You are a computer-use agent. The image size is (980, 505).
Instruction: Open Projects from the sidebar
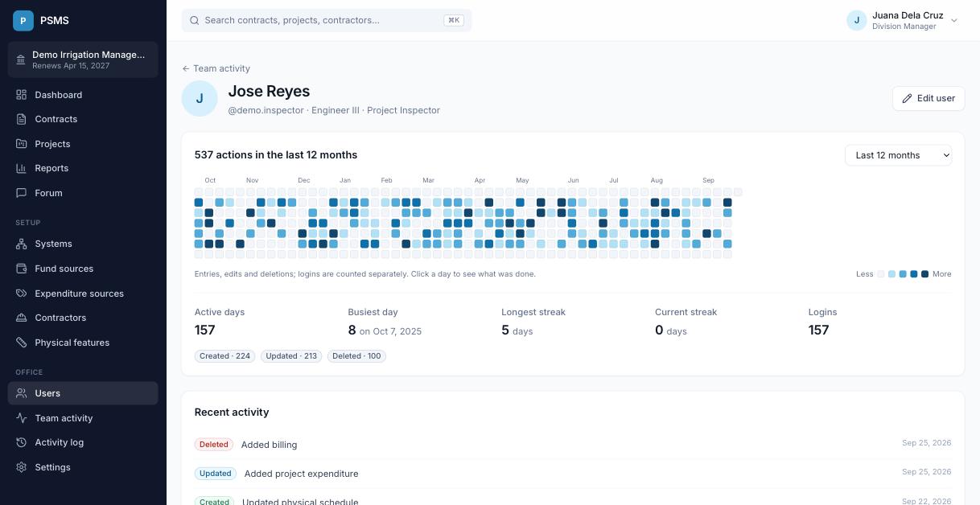pos(83,144)
